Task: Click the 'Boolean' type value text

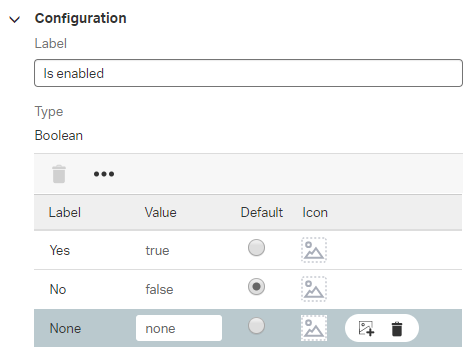Action: pyautogui.click(x=59, y=135)
